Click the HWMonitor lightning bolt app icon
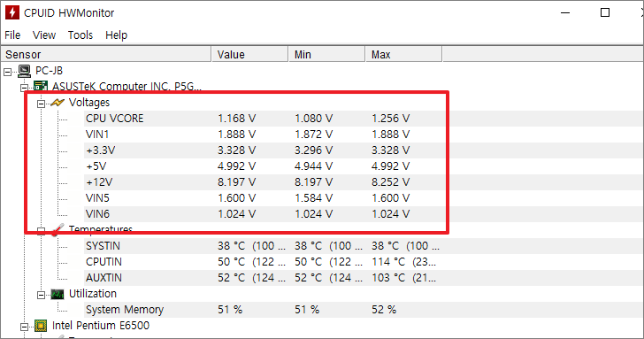Viewport: 644px width, 339px height. [x=11, y=12]
